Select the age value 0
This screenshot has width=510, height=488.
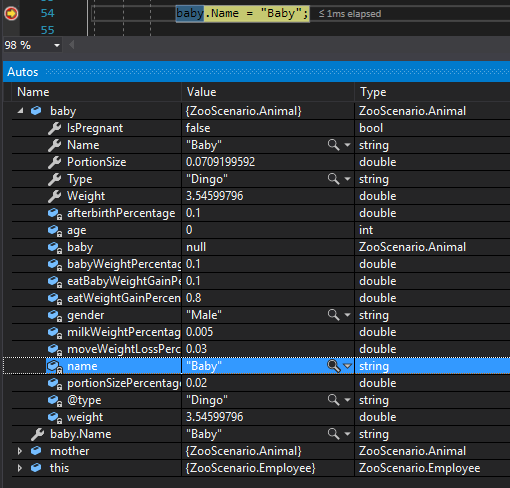189,230
